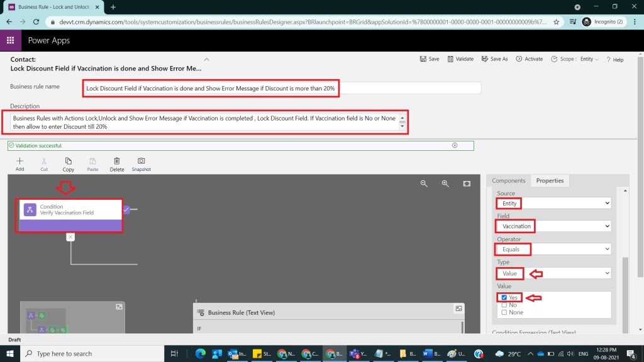Expand the Operator dropdown set to Equals
The image size is (644, 362).
(553, 250)
